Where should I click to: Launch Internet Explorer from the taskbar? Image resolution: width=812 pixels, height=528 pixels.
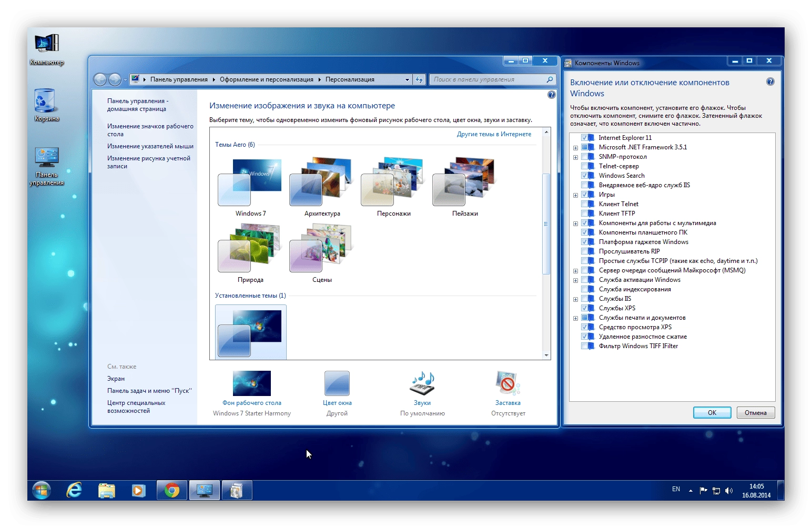[x=74, y=491]
